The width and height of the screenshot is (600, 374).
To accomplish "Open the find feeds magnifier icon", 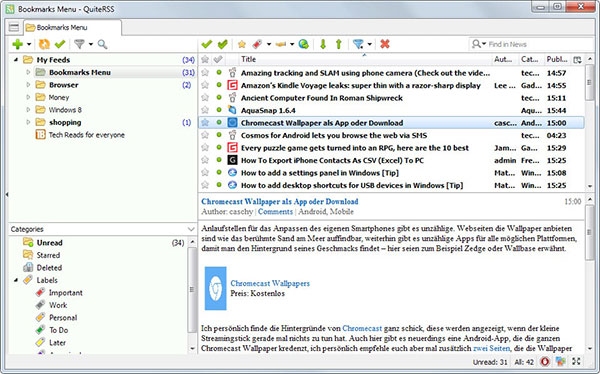I will click(102, 44).
